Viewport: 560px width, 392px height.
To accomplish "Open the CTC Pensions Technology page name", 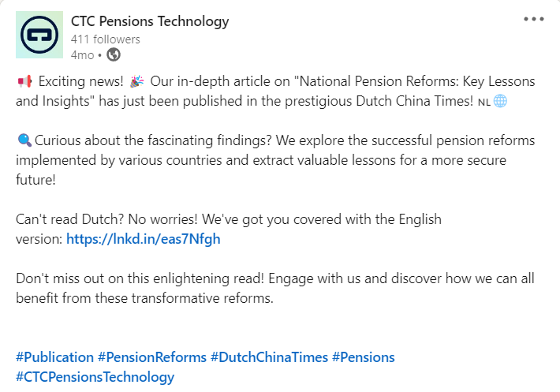I will (x=150, y=21).
